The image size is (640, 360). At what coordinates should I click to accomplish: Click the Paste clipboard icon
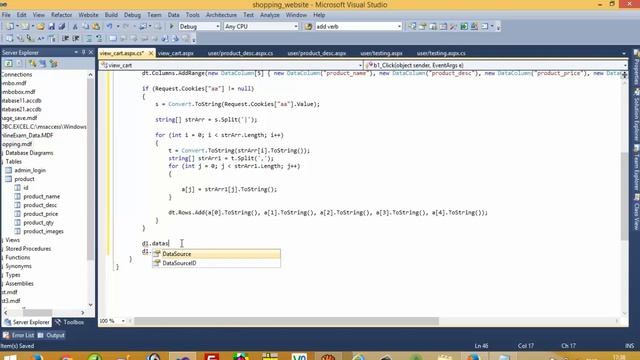(x=96, y=27)
